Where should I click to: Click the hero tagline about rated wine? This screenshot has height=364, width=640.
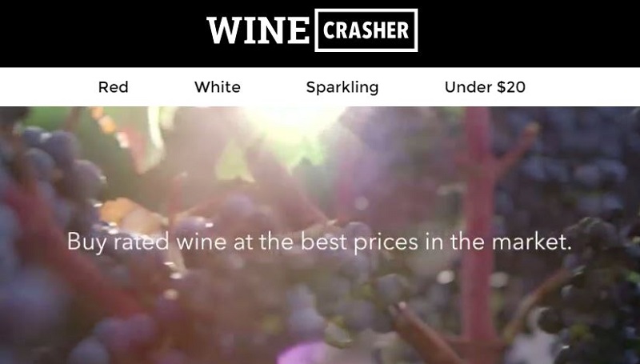tap(319, 242)
